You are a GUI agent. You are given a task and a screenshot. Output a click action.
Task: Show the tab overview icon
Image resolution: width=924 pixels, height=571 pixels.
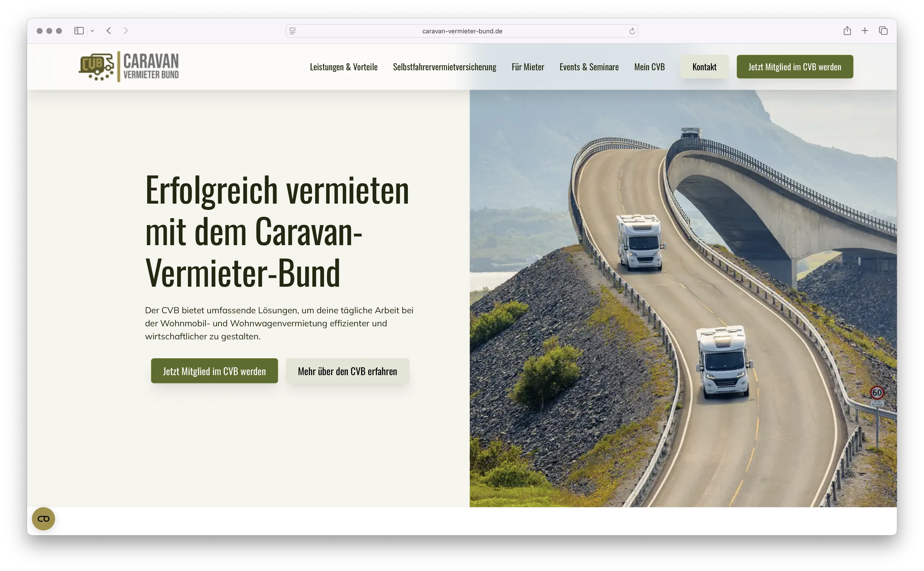(883, 31)
